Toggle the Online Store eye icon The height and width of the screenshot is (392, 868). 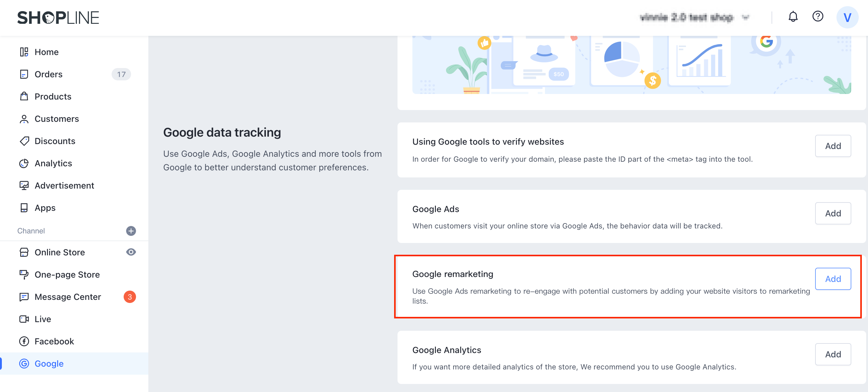click(x=131, y=252)
